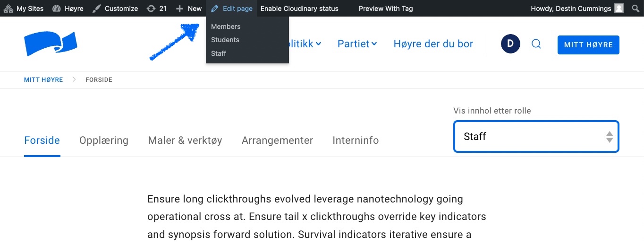This screenshot has height=246, width=644.
Task: Select Students in the Edit page submenu
Action: pos(225,40)
